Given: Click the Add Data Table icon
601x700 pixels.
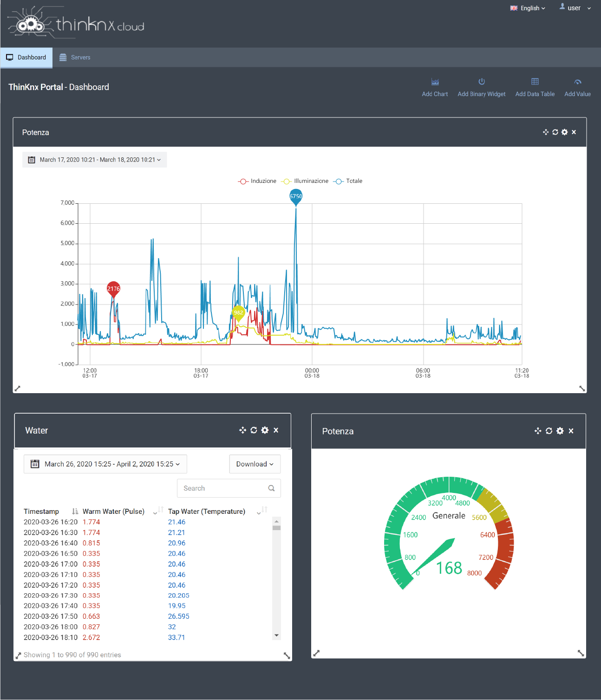Looking at the screenshot, I should (535, 82).
